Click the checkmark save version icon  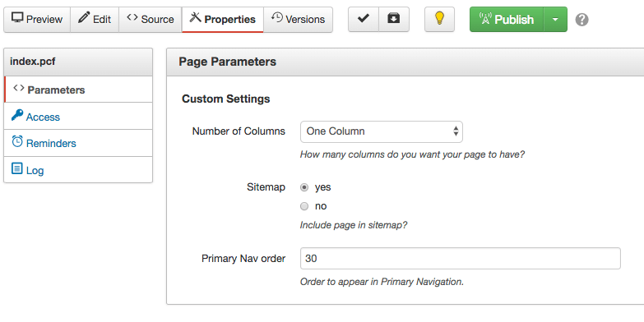pos(364,19)
